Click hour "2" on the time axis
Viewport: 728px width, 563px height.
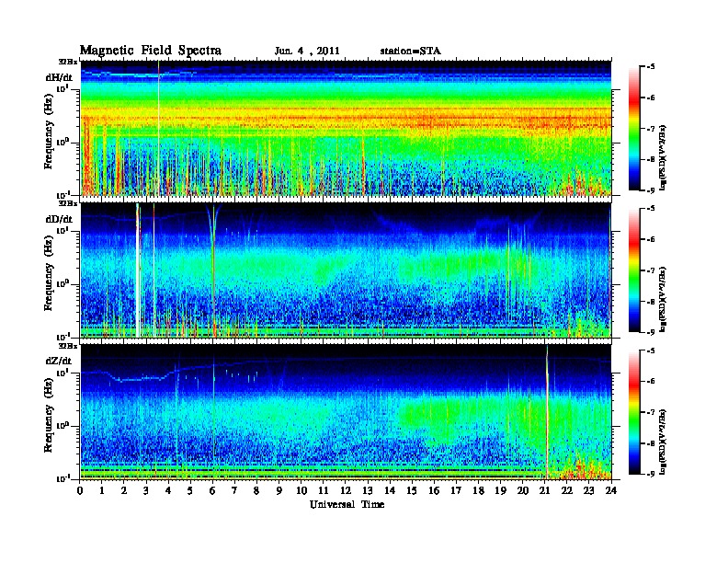(x=124, y=490)
